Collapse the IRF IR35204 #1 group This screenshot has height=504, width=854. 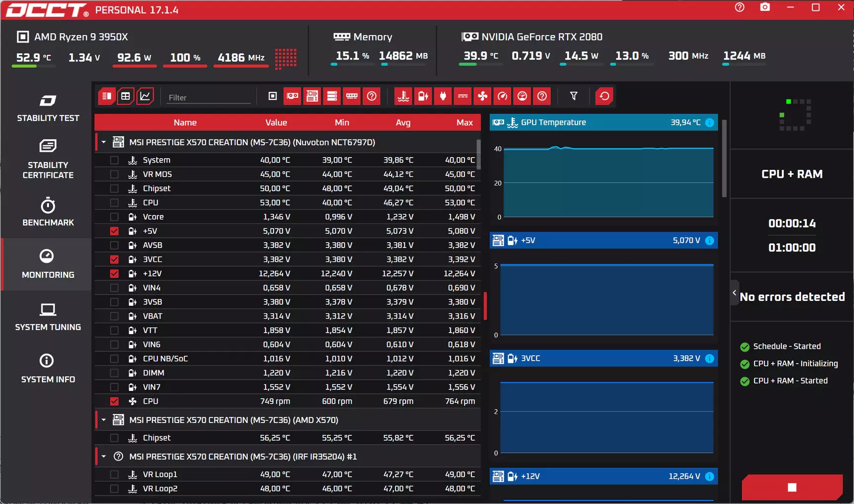(x=104, y=457)
